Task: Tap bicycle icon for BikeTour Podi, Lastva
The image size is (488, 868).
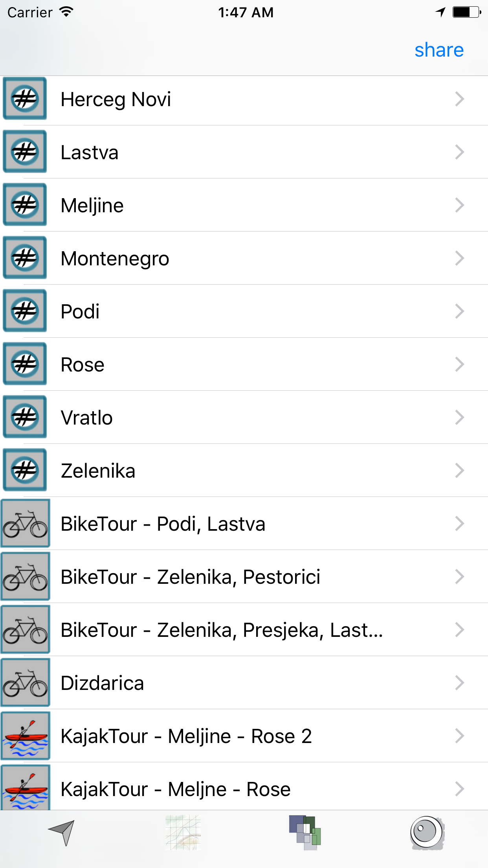Action: click(25, 524)
